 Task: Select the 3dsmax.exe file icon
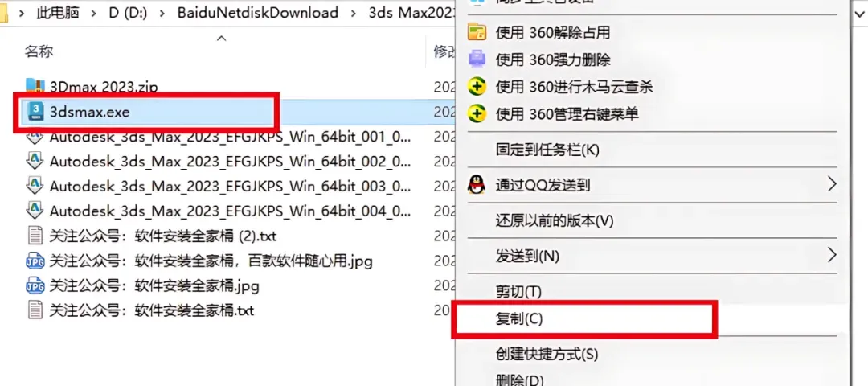(x=36, y=112)
